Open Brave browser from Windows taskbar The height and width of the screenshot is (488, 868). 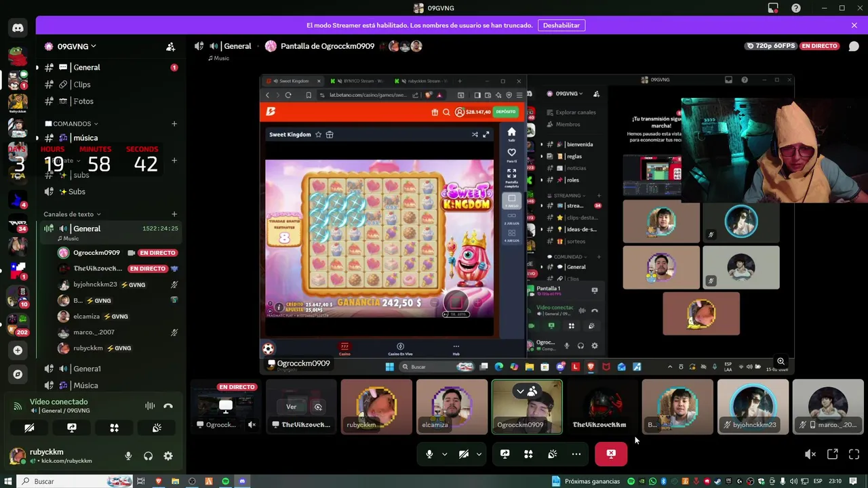[159, 481]
